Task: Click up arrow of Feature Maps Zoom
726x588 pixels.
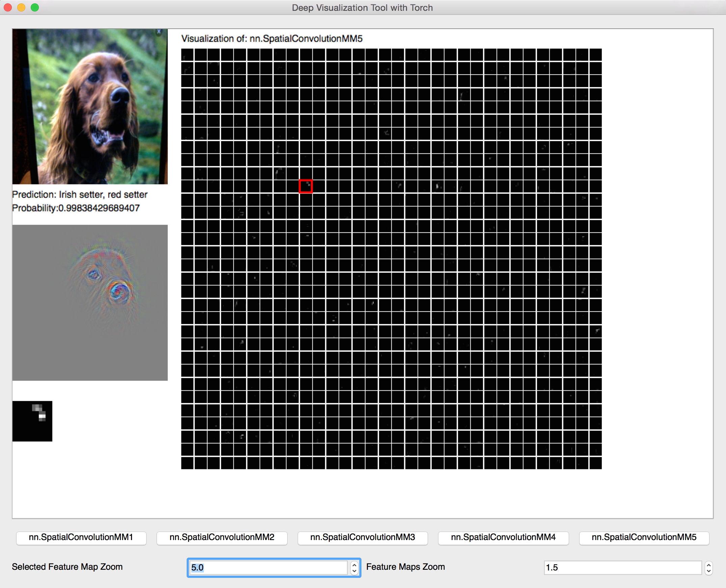Action: (x=709, y=564)
